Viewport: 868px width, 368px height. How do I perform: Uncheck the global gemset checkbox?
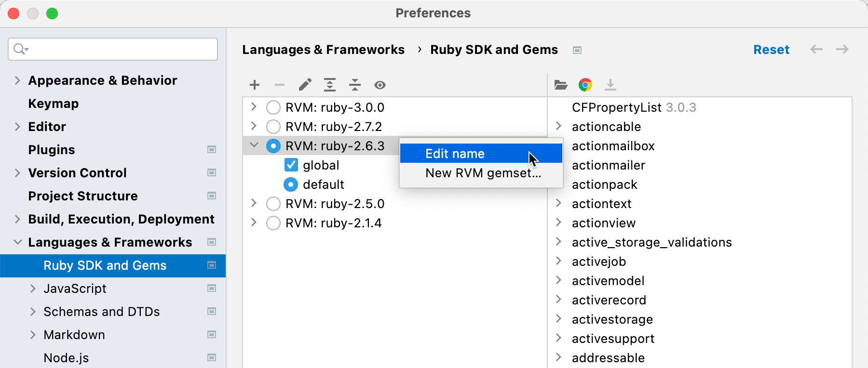[x=291, y=165]
